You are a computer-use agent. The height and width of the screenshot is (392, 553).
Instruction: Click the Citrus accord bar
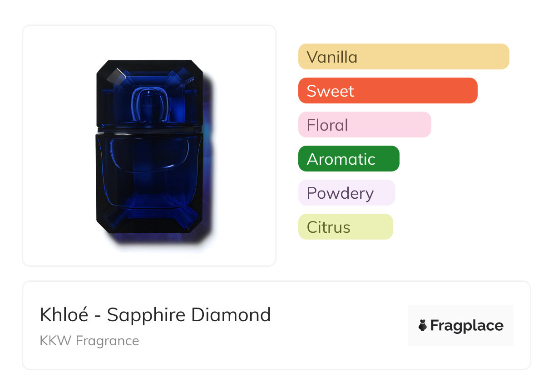pos(345,227)
